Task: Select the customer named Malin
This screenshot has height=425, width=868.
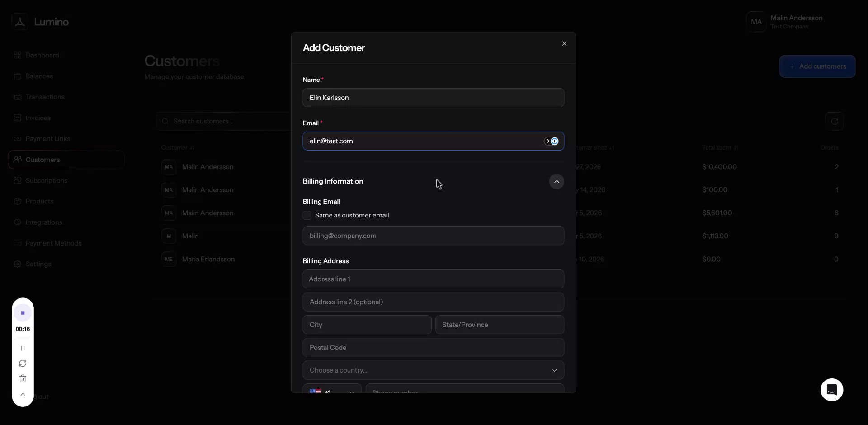Action: click(190, 236)
